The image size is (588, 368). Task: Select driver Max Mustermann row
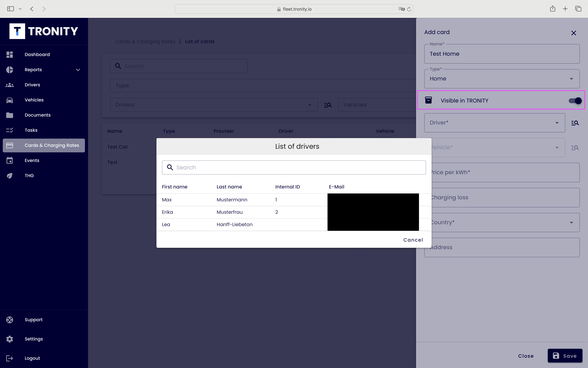click(294, 200)
